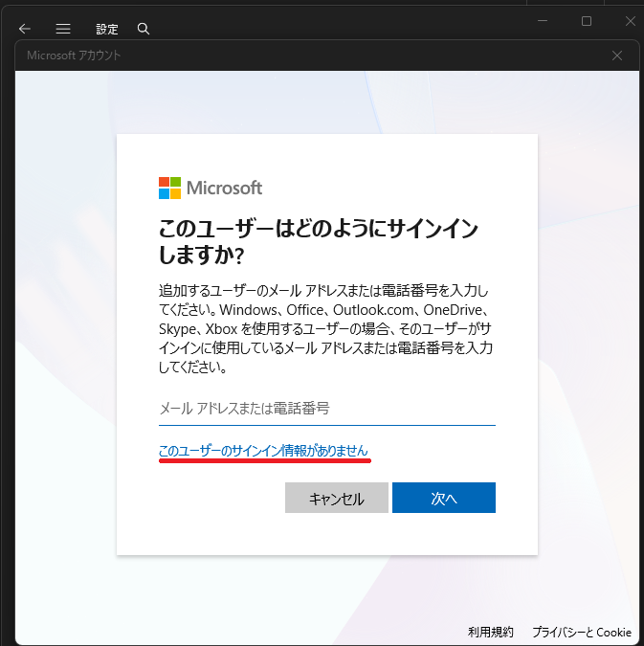Continue with the 次へ button

444,498
